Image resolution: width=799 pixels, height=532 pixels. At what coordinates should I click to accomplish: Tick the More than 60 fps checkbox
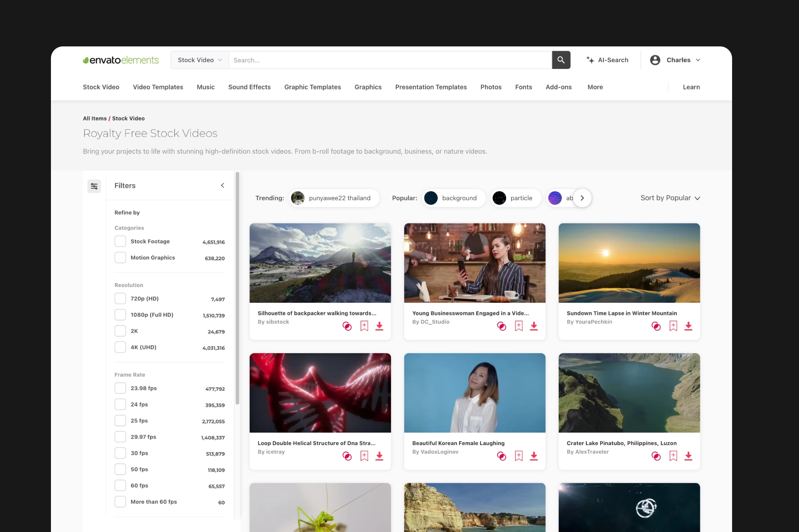pos(120,502)
